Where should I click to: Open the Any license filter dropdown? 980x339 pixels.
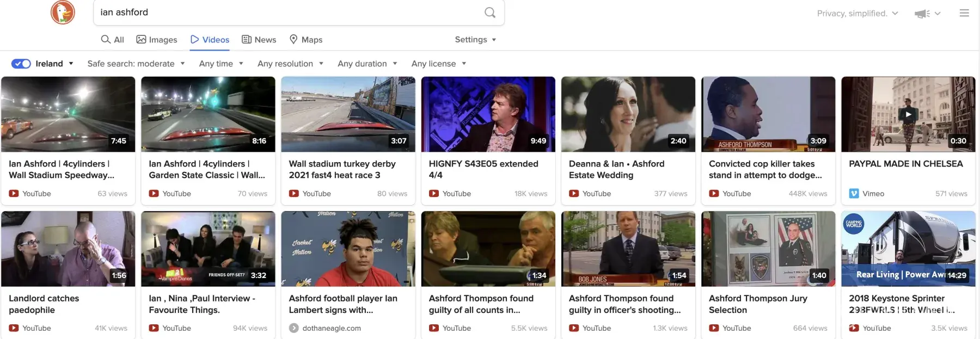(x=439, y=64)
